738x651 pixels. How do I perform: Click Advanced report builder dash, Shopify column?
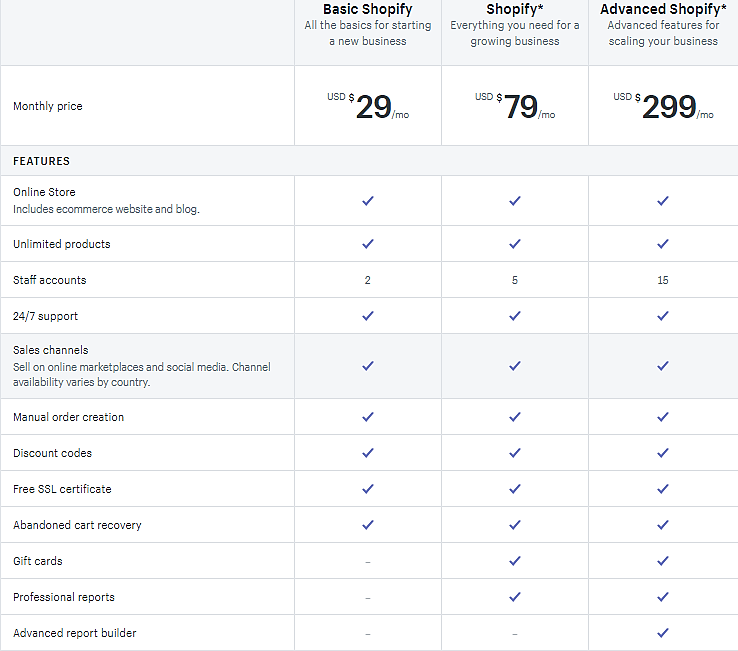515,634
